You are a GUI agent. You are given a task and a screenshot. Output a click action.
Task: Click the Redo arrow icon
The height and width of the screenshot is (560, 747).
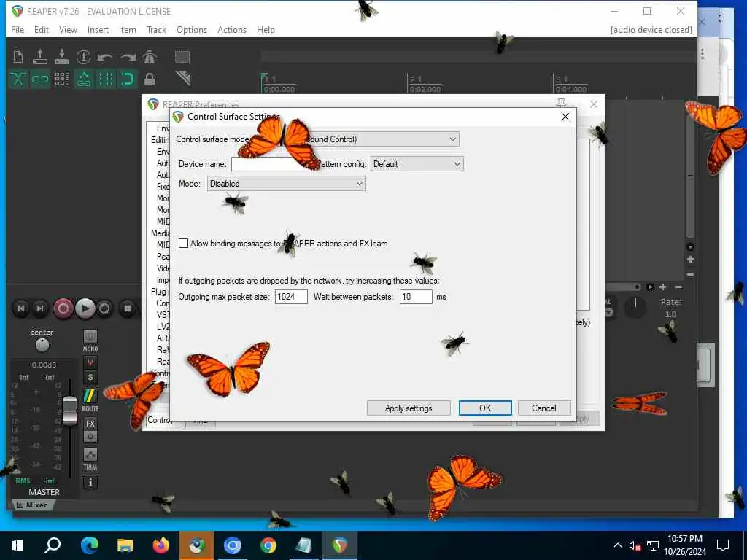[128, 57]
